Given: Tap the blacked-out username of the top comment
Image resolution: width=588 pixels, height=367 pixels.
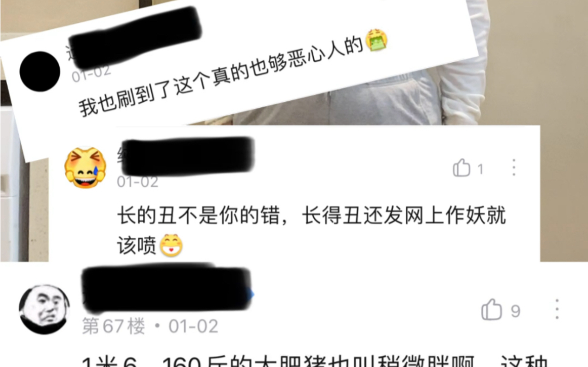Looking at the screenshot, I should pyautogui.click(x=135, y=37).
